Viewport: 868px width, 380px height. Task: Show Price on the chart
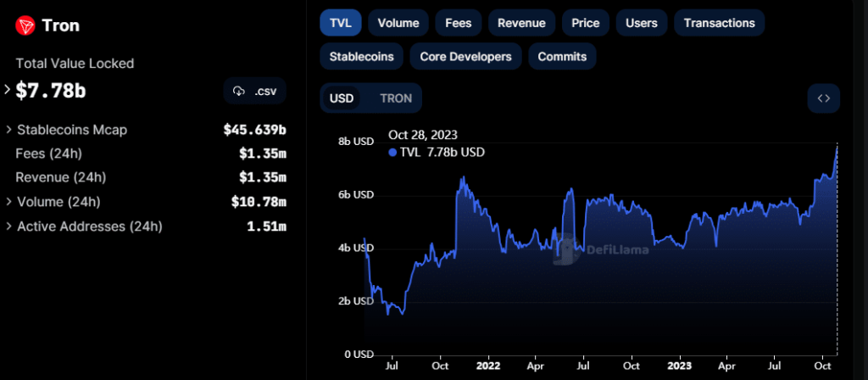click(585, 23)
